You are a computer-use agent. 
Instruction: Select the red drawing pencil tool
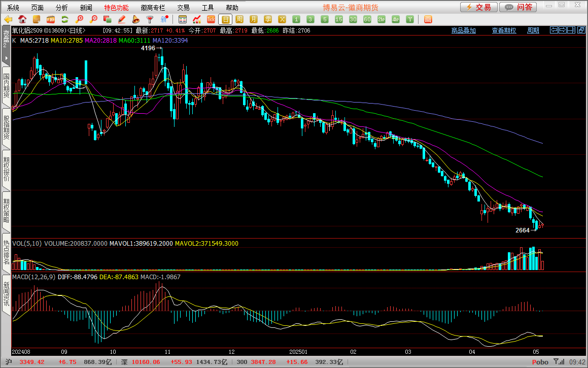(x=121, y=19)
